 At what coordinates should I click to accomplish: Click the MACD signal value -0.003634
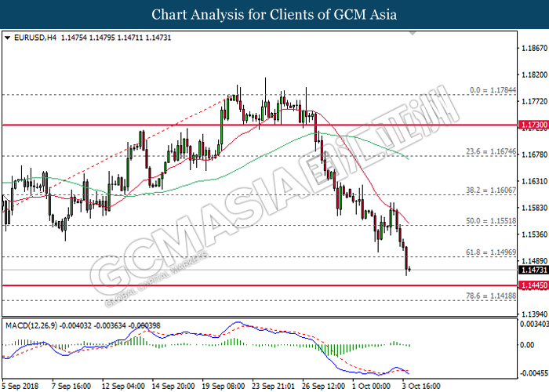click(x=110, y=326)
